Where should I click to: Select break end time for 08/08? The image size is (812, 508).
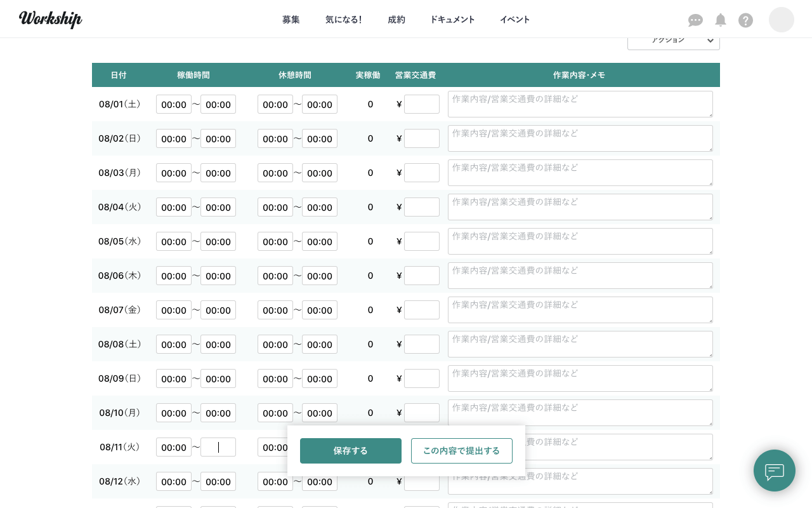point(320,344)
